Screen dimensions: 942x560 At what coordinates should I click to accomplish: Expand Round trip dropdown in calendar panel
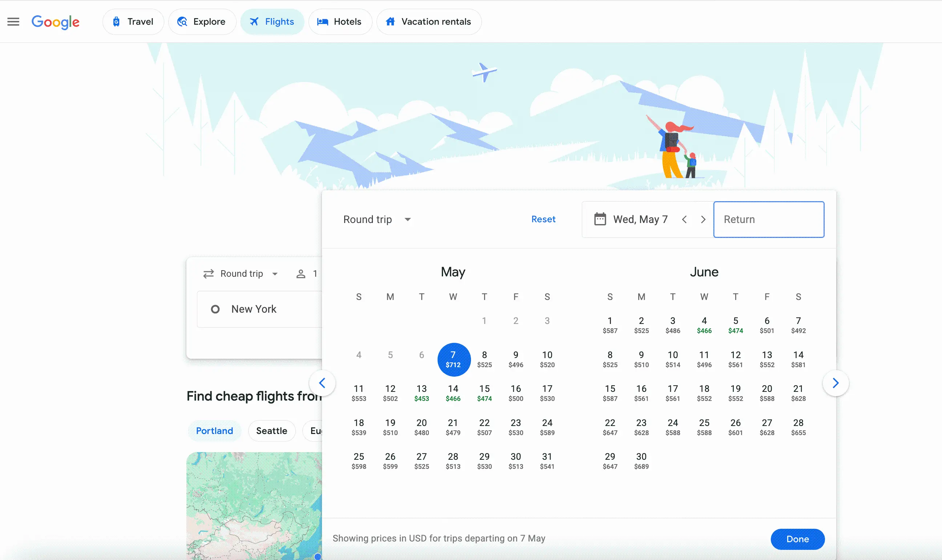(x=377, y=219)
